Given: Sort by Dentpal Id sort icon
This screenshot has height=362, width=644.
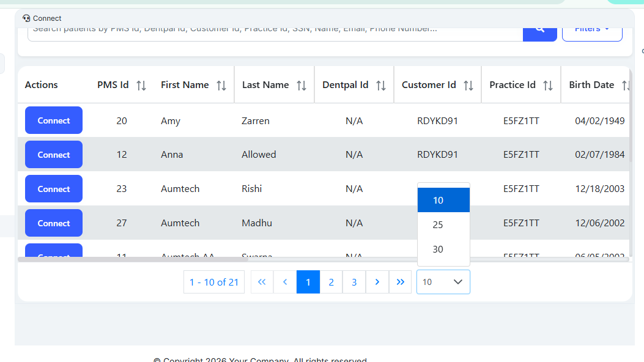Looking at the screenshot, I should point(381,86).
